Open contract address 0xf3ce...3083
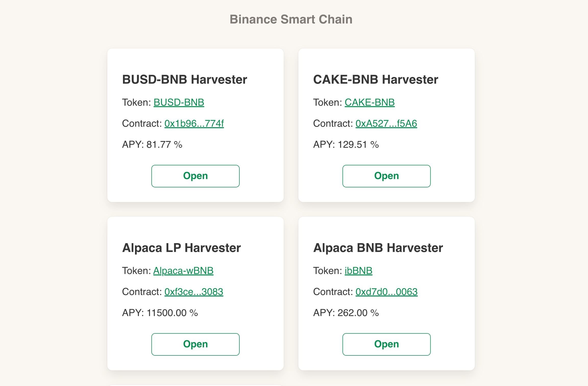Screen dimensions: 588x386 tap(193, 292)
